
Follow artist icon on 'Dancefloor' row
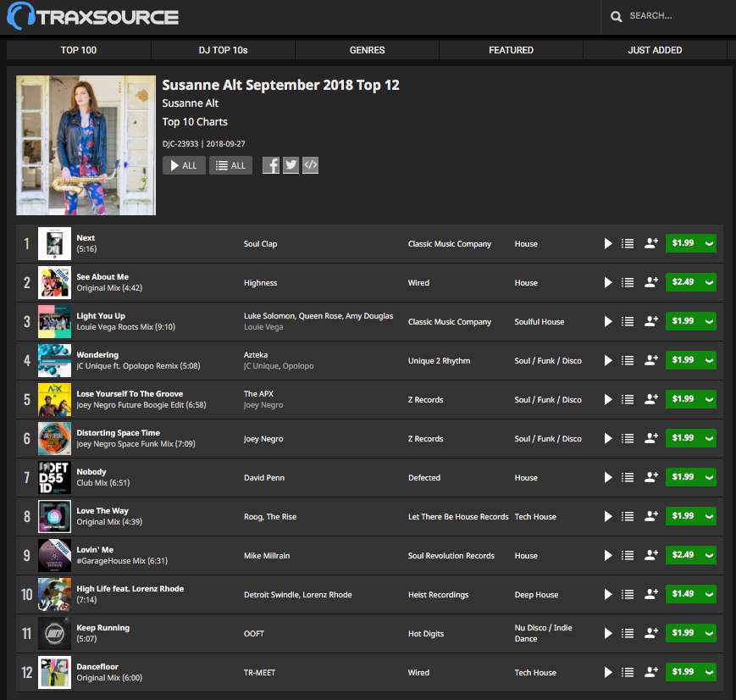pos(651,672)
